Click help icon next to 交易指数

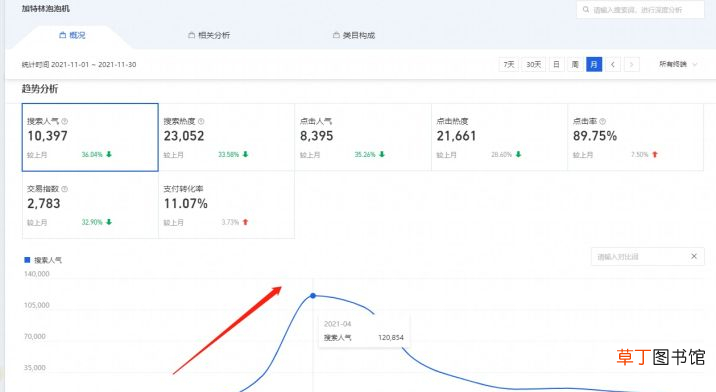pos(64,189)
